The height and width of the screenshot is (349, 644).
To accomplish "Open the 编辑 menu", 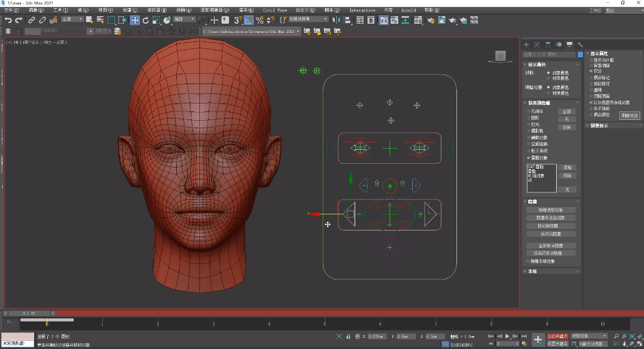I will point(36,10).
